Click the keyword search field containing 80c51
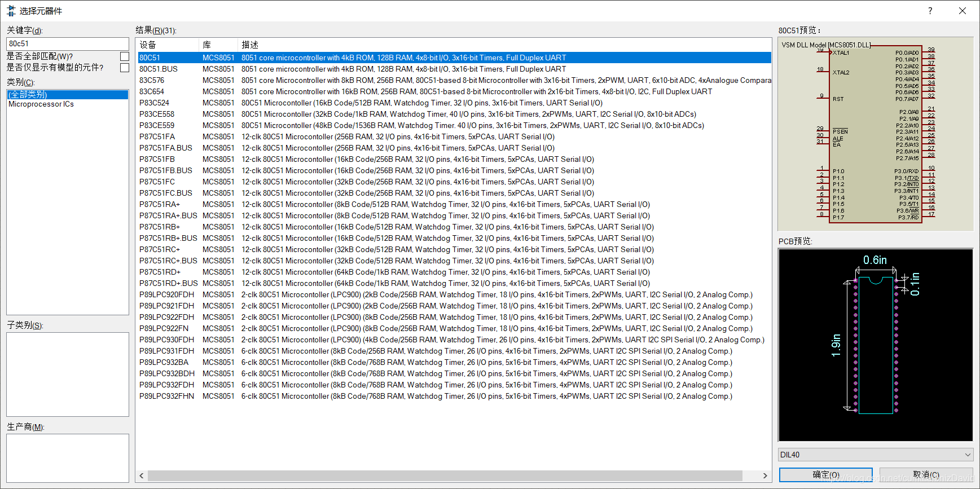The width and height of the screenshot is (980, 489). click(x=68, y=43)
